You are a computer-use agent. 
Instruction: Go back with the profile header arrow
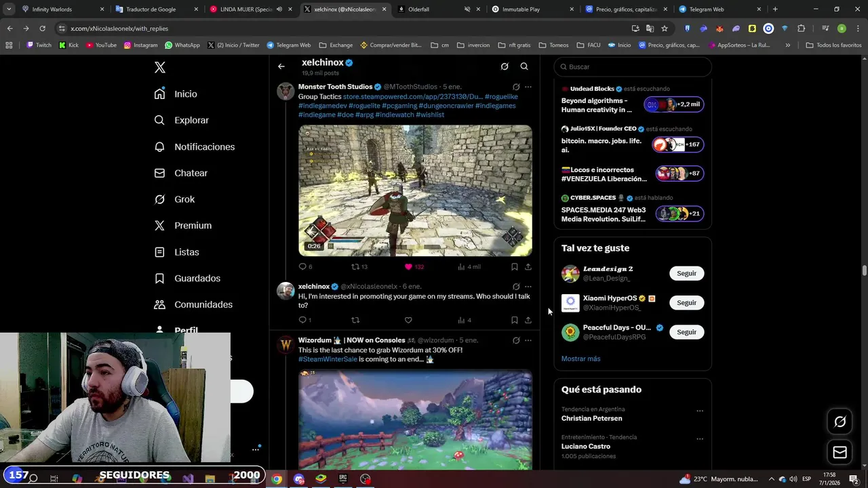tap(281, 66)
